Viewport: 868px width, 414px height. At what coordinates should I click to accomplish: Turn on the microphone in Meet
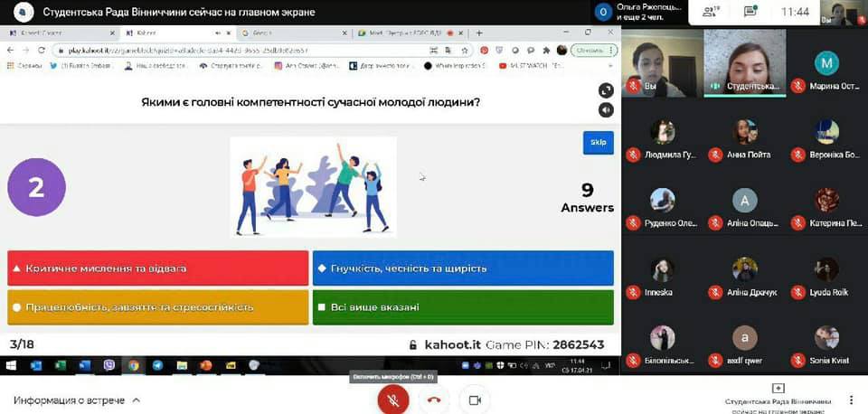pyautogui.click(x=393, y=400)
